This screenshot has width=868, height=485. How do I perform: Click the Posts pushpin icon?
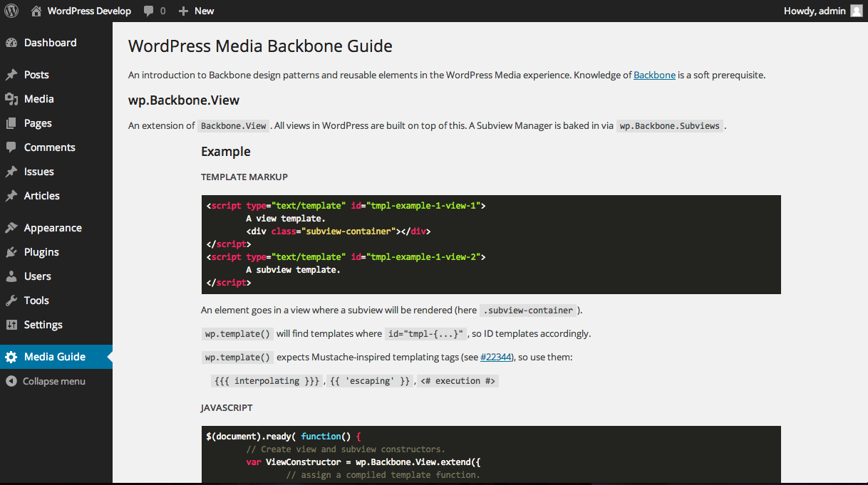(x=11, y=75)
